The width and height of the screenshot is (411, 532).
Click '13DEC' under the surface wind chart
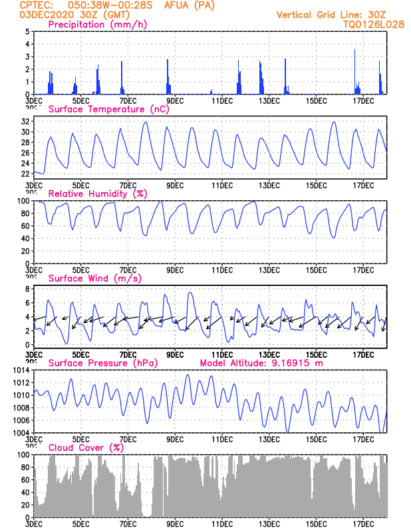pos(269,355)
